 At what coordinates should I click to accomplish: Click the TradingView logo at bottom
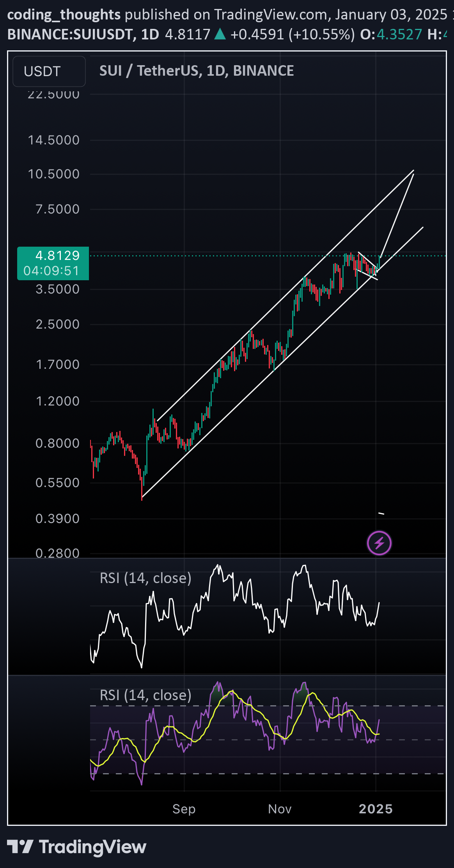pyautogui.click(x=77, y=847)
